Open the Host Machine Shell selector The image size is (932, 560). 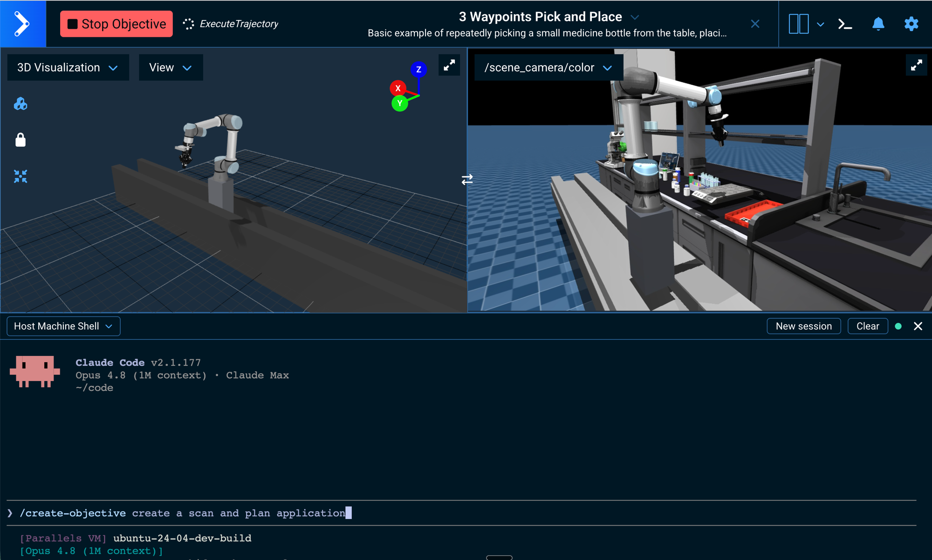point(63,326)
